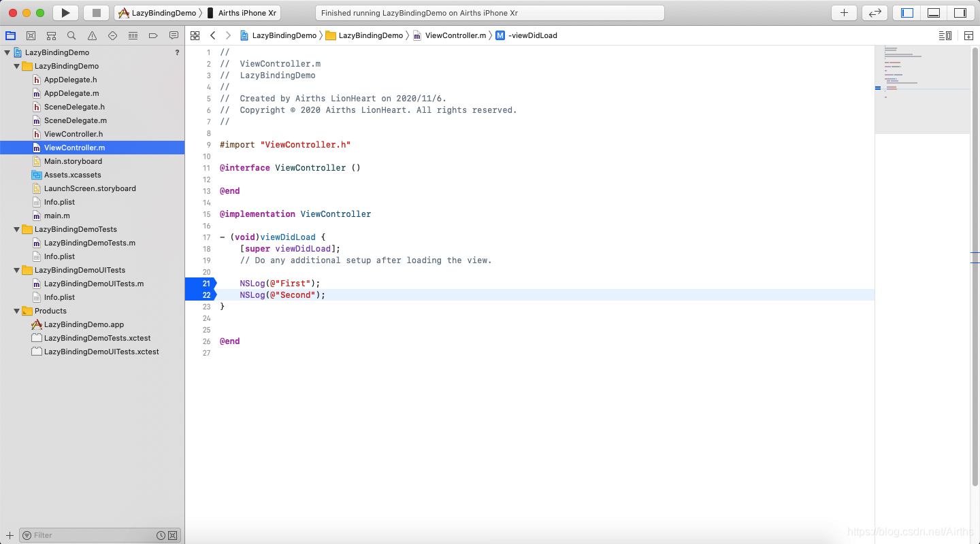Open the -viewDidLoad method jump menu
Screen dimensions: 980x544
527,35
